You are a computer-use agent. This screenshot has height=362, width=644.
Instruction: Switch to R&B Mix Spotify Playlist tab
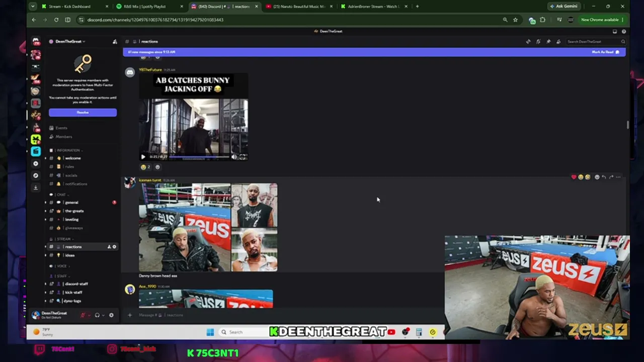pyautogui.click(x=149, y=7)
